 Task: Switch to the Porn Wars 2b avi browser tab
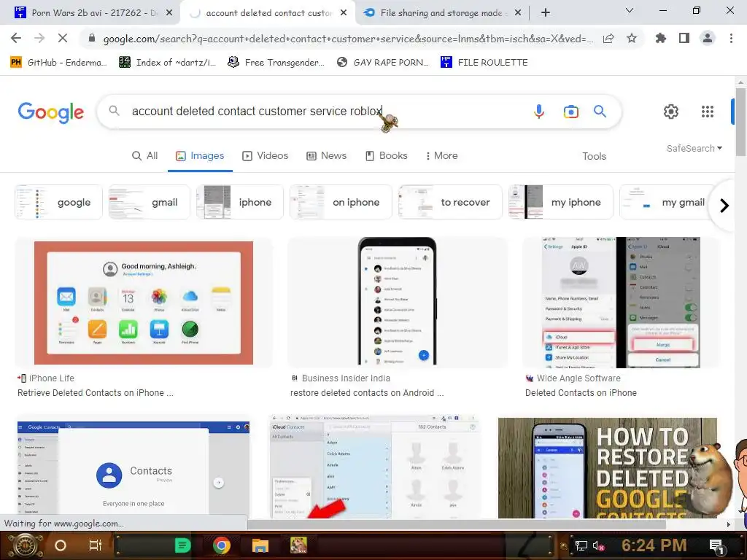tap(90, 13)
